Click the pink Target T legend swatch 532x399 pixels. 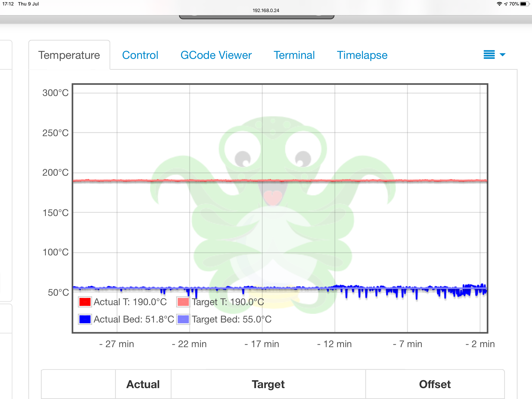pos(183,302)
